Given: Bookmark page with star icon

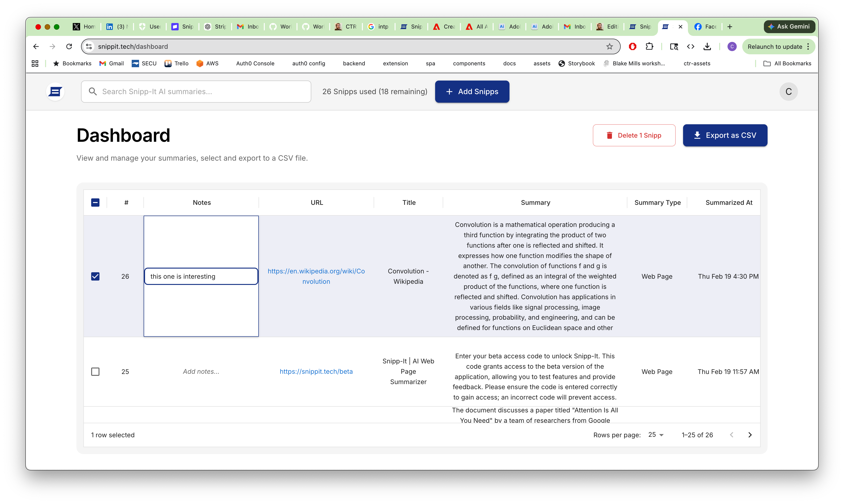Looking at the screenshot, I should [609, 46].
